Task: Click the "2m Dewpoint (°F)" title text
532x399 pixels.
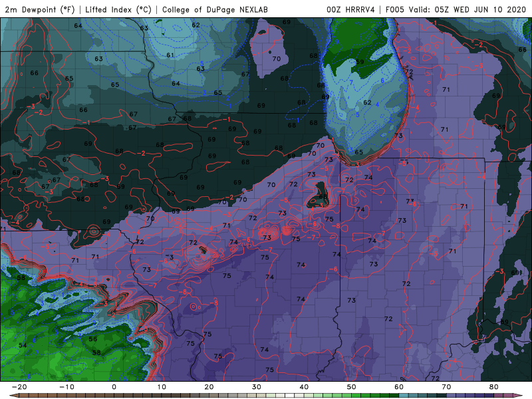Action: click(40, 9)
